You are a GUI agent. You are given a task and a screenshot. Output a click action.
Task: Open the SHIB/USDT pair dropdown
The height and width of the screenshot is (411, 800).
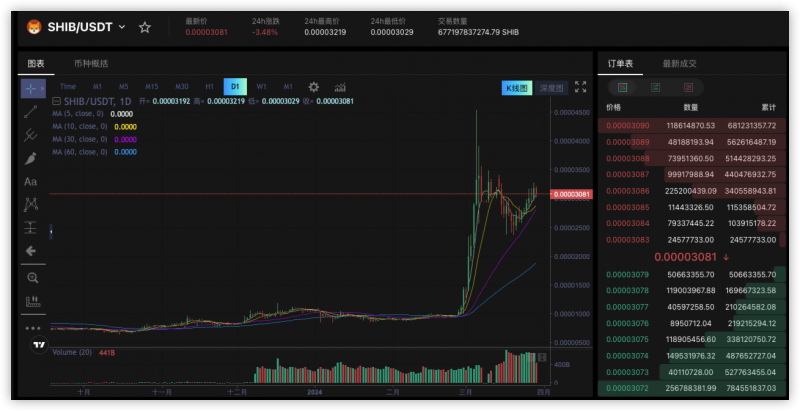pos(122,27)
